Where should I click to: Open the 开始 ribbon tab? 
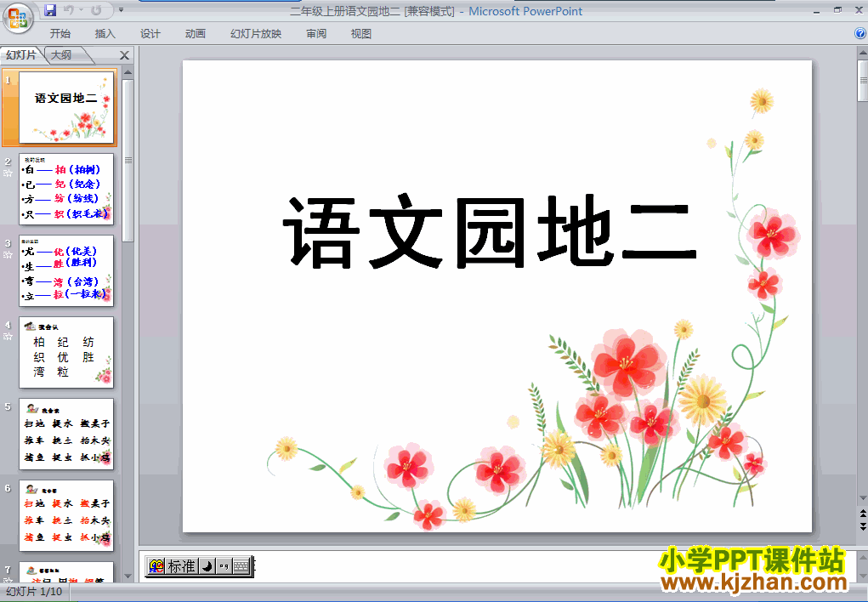60,34
